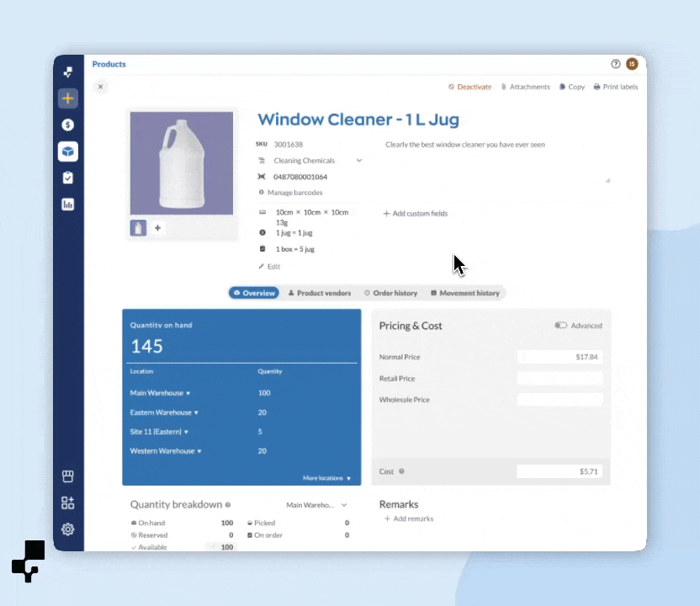Expand the Main Warehouse location row
This screenshot has height=606, width=700.
(x=160, y=393)
